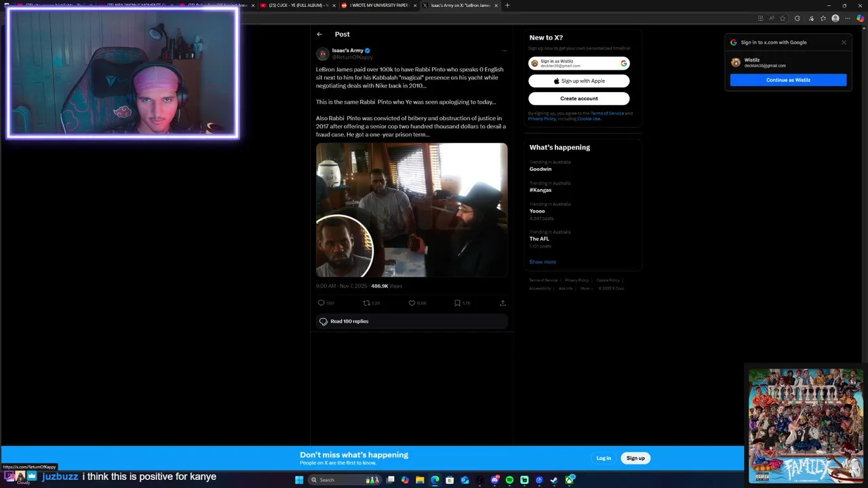Viewport: 868px width, 488px height.
Task: Like the tweet with the heart icon
Action: pyautogui.click(x=412, y=303)
